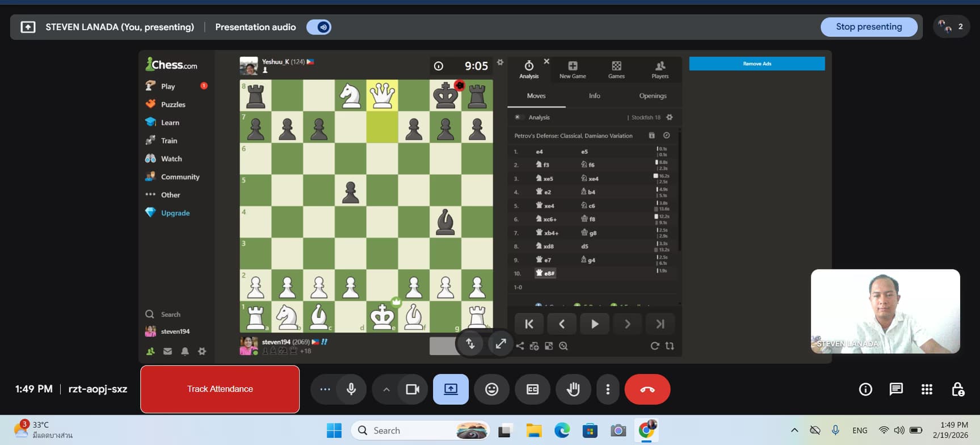
Task: Raise hand in the meeting
Action: point(573,389)
